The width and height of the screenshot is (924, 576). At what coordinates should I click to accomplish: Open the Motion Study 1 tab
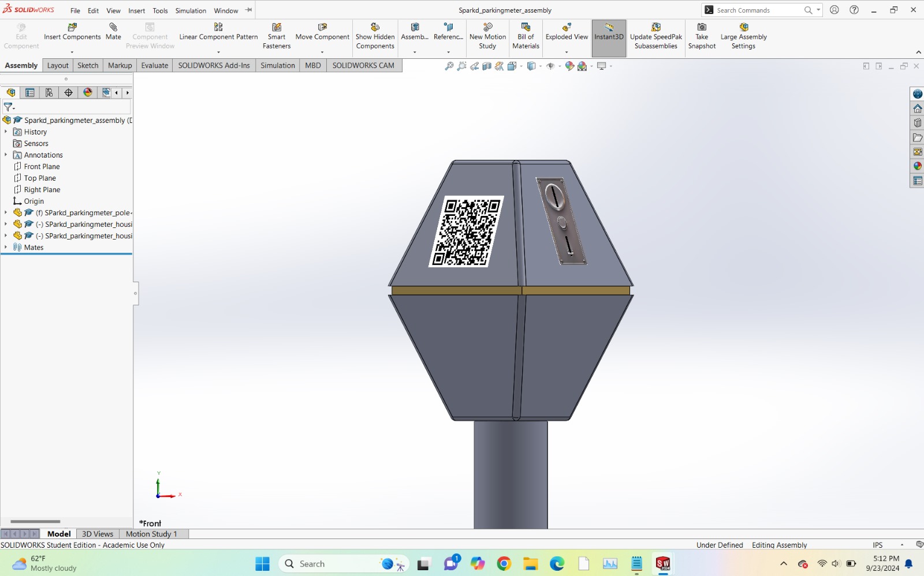click(x=151, y=534)
